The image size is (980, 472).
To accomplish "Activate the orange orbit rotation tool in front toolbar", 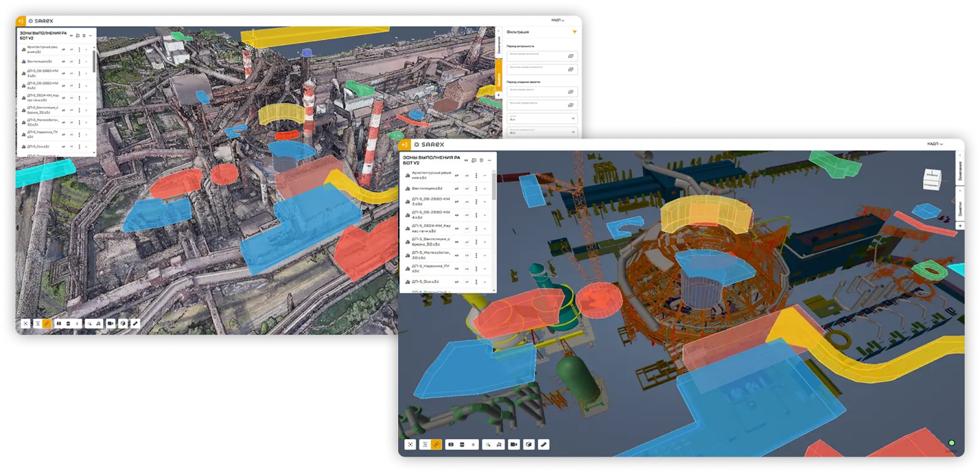I will pyautogui.click(x=436, y=444).
